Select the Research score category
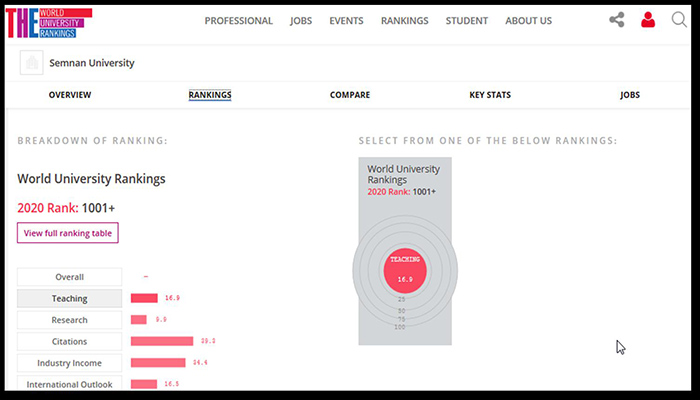This screenshot has width=700, height=400. click(70, 320)
